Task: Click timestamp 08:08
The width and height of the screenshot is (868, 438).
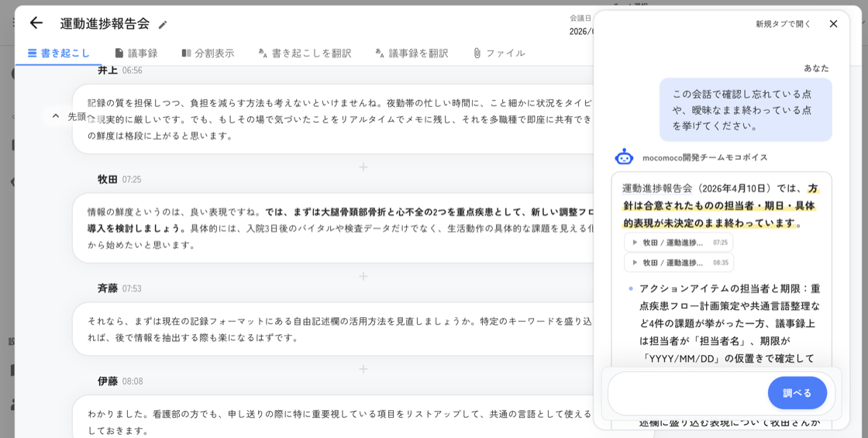Action: click(133, 382)
